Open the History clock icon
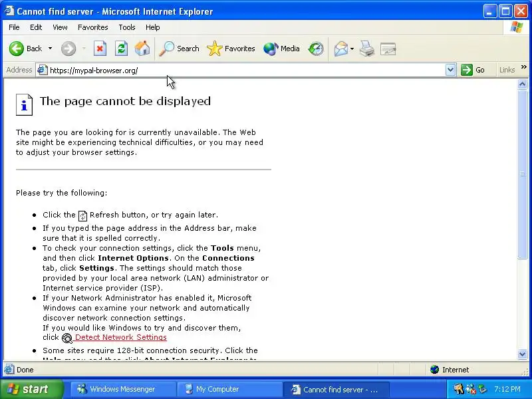The width and height of the screenshot is (532, 399). [316, 49]
